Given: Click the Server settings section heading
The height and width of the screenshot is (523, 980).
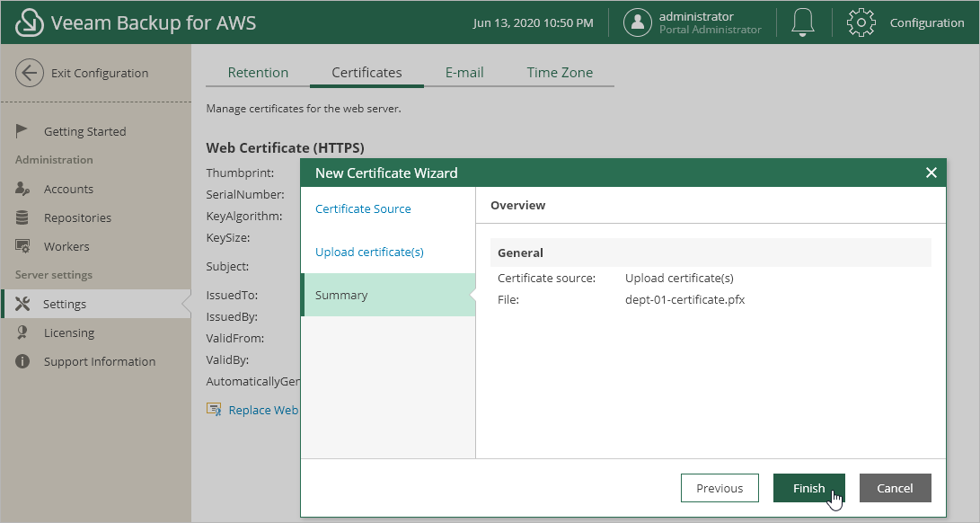Looking at the screenshot, I should pyautogui.click(x=54, y=275).
